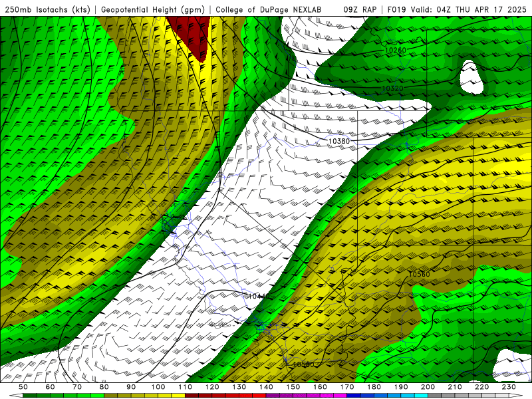Click the "250mb Isotachs (kts)" title text
532x399 pixels.
(x=48, y=9)
